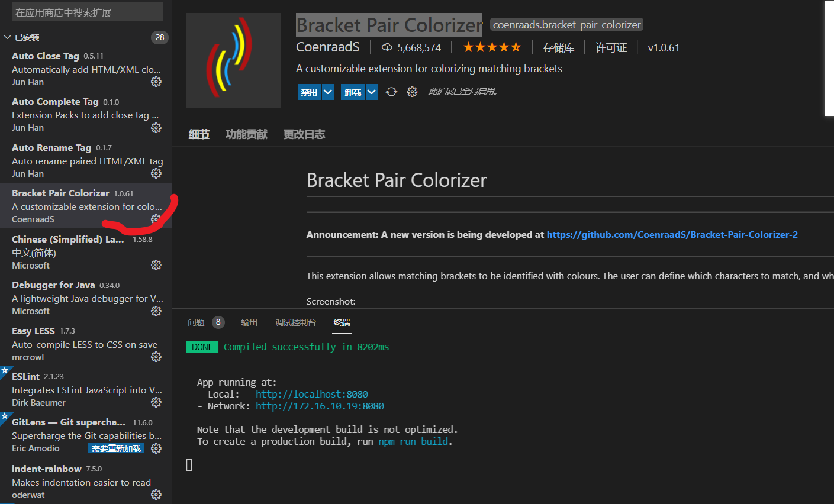This screenshot has width=834, height=504.
Task: Click extension ID coenraads.bracket-pair-colorizer
Action: [x=566, y=25]
